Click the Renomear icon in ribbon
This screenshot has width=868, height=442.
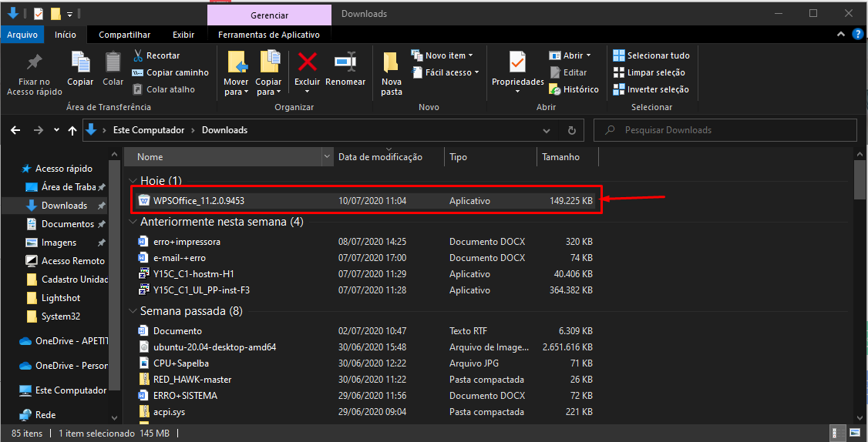[x=345, y=62]
